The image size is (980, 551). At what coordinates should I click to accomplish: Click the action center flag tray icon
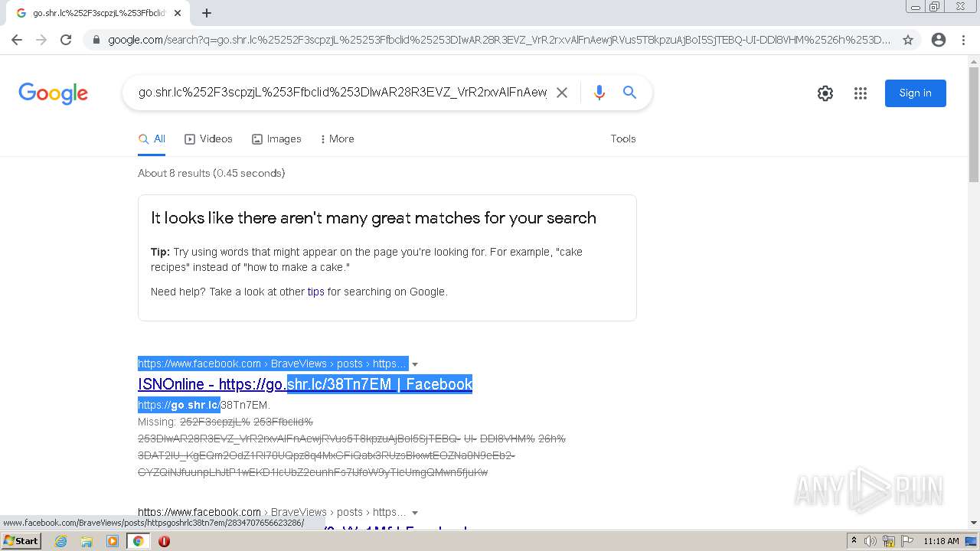point(906,541)
